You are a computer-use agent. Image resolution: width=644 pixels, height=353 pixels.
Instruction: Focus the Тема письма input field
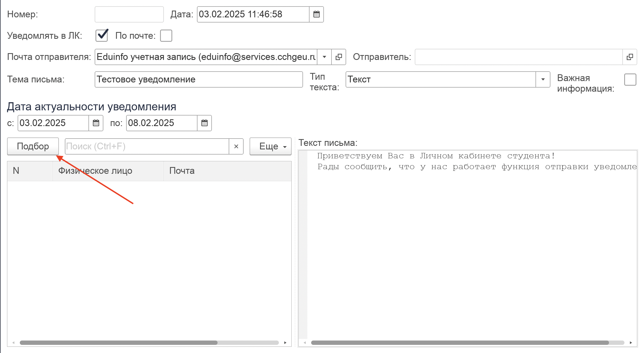pos(199,79)
